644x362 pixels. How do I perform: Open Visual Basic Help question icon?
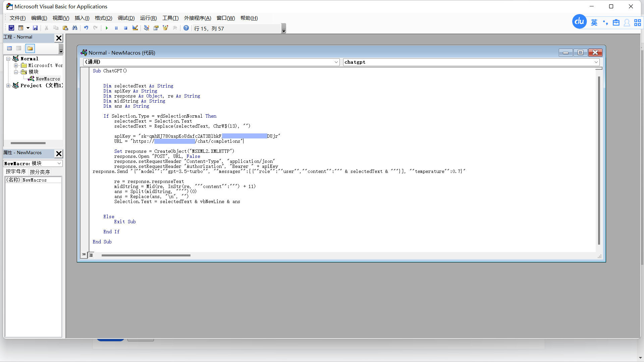[x=186, y=28]
